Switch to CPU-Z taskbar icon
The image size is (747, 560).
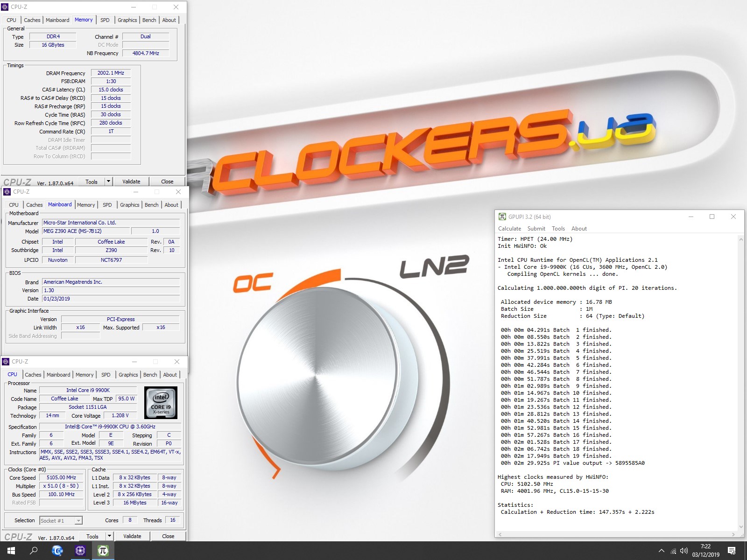(80, 551)
